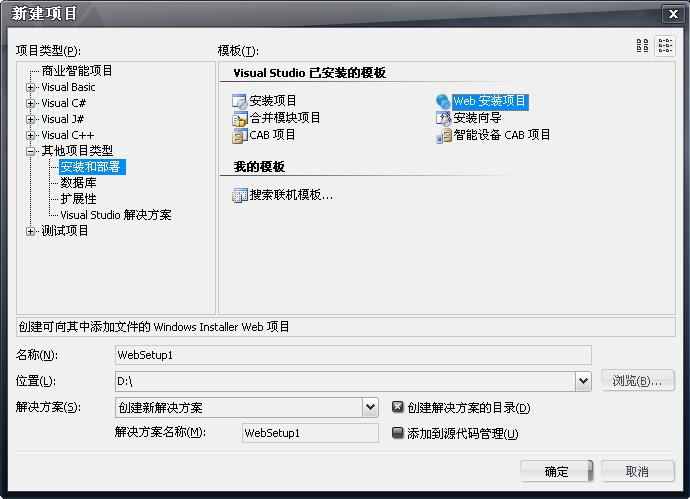Click the 安装项目 template text
This screenshot has height=499, width=690.
pyautogui.click(x=273, y=101)
